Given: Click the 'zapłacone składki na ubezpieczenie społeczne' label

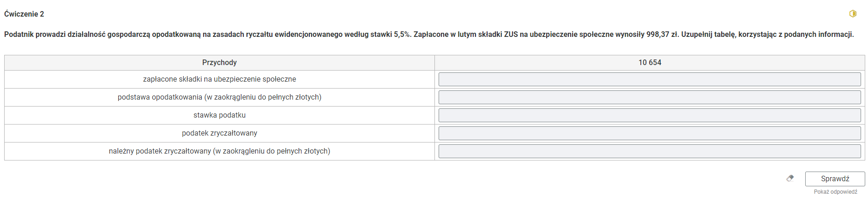Looking at the screenshot, I should coord(219,79).
